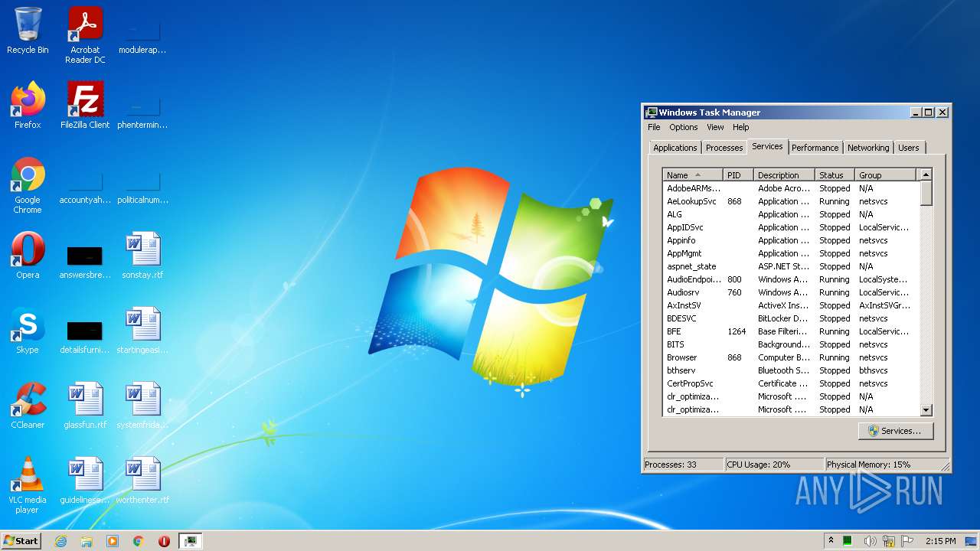Open Internet Explorer from the taskbar
Image resolution: width=980 pixels, height=551 pixels.
[x=60, y=541]
